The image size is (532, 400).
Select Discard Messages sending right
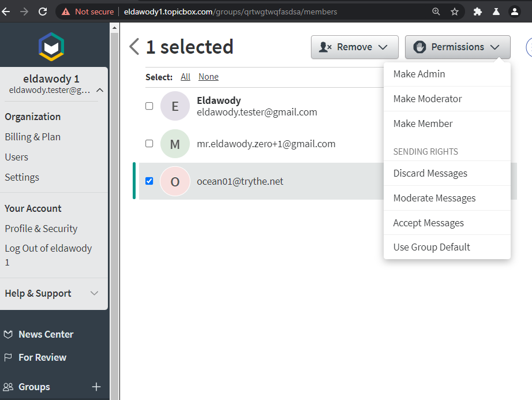point(447,173)
